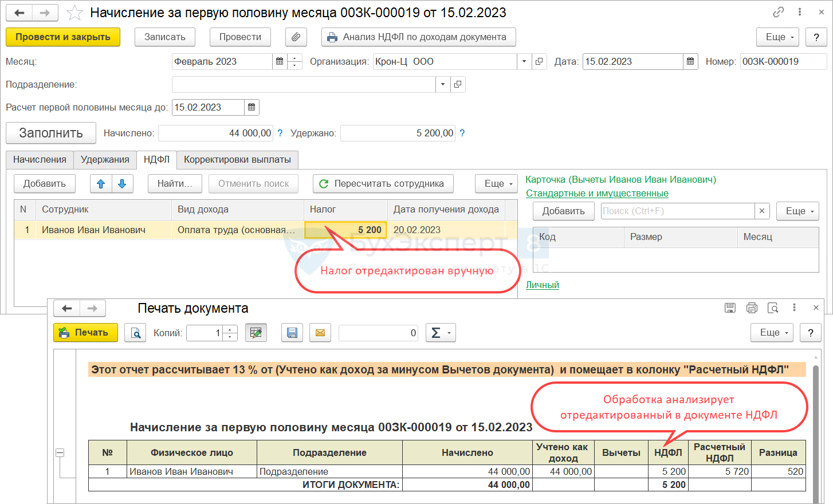
Task: Sort by Дата получения дохода column header
Action: pyautogui.click(x=446, y=210)
